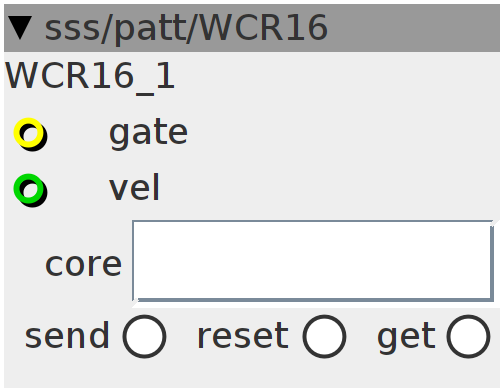Click the blank space right of WCR16_1

pos(337,77)
